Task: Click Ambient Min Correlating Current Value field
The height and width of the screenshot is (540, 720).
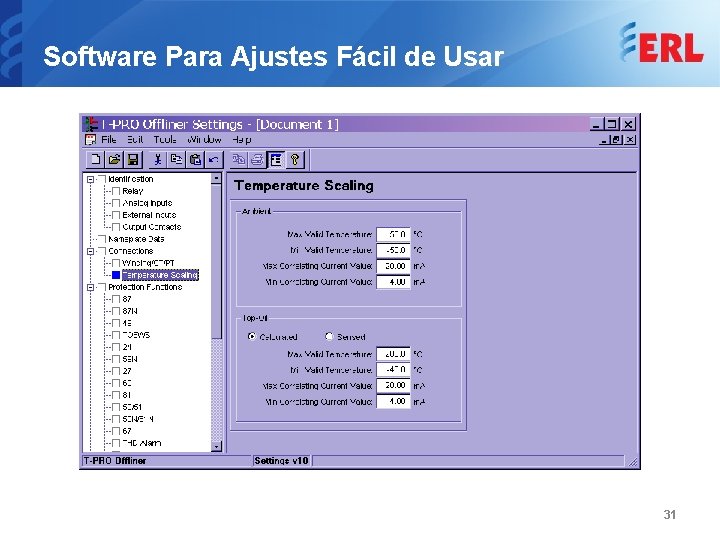Action: tap(393, 281)
